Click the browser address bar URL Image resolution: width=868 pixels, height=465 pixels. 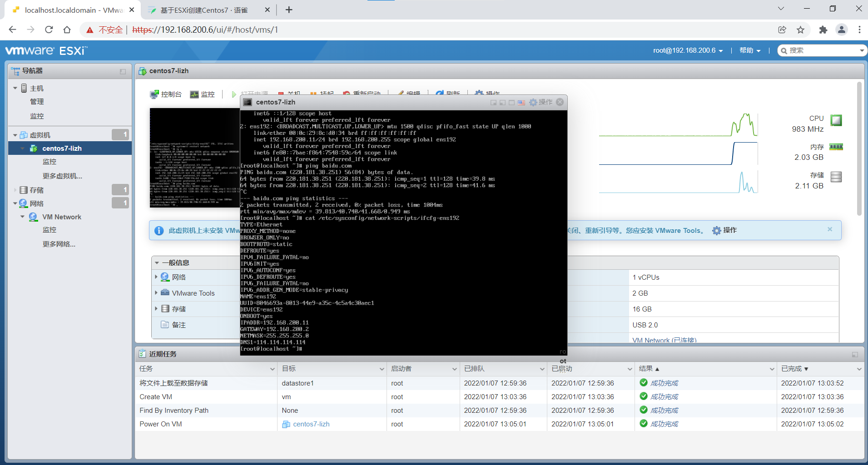click(205, 30)
